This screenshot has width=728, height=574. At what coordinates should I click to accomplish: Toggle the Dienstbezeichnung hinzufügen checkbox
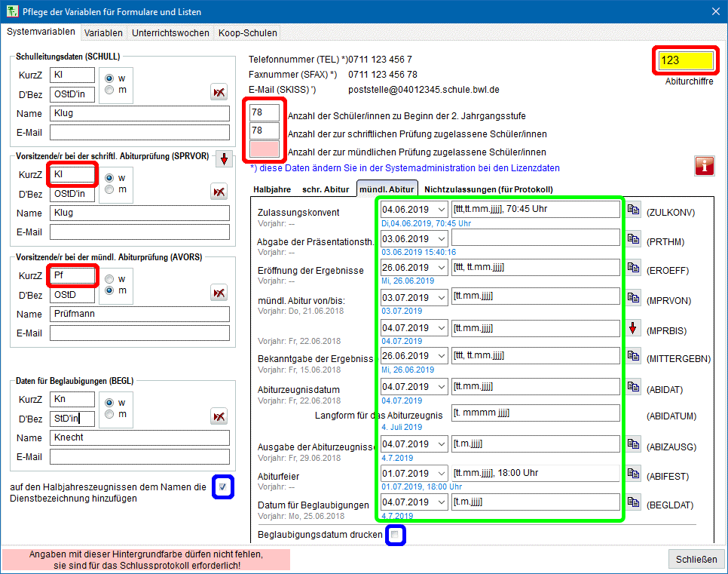[x=222, y=487]
